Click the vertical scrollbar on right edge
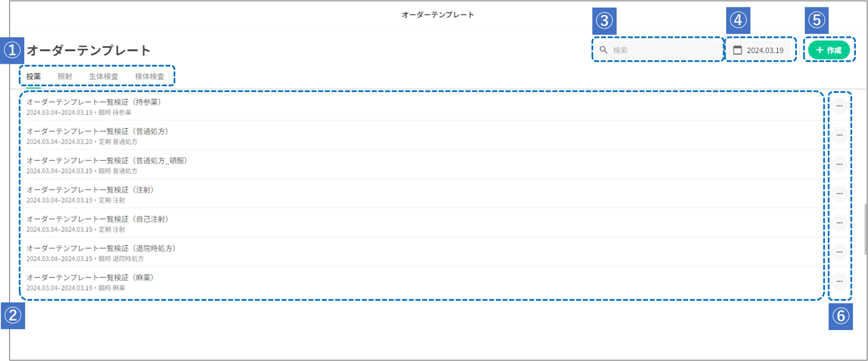 [865, 230]
